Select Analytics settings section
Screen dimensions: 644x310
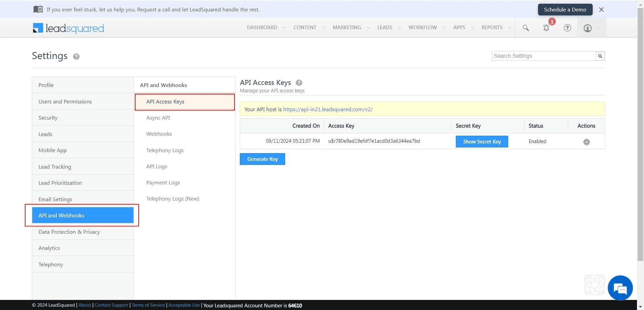pyautogui.click(x=83, y=248)
